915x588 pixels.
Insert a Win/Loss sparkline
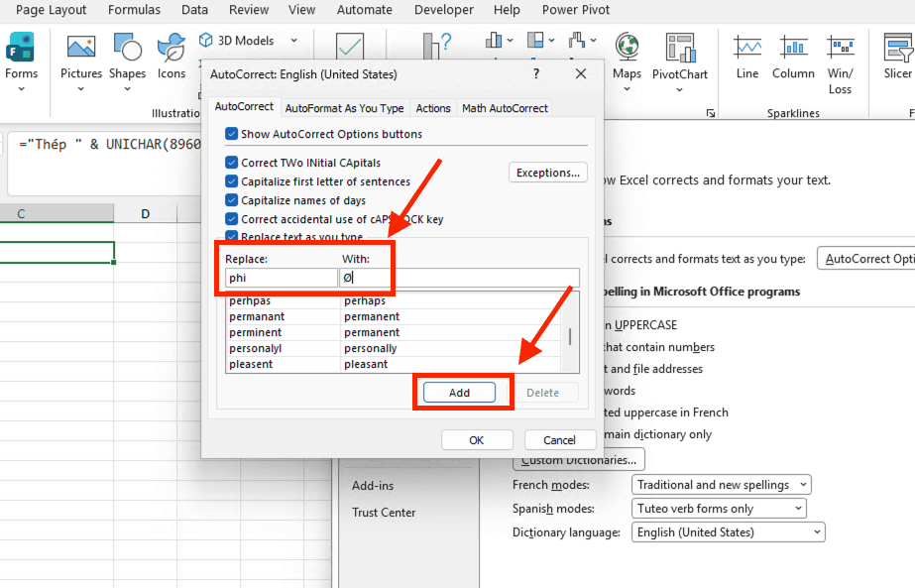point(841,48)
